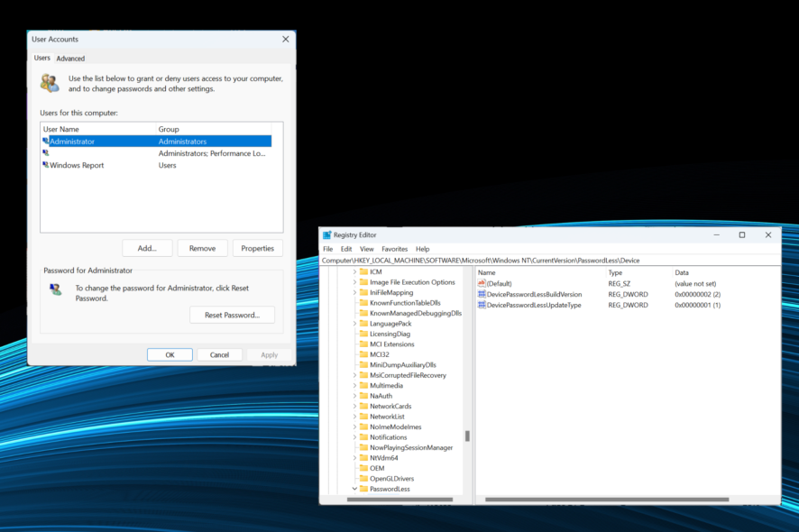Click the Registry Editor title bar app icon

327,235
